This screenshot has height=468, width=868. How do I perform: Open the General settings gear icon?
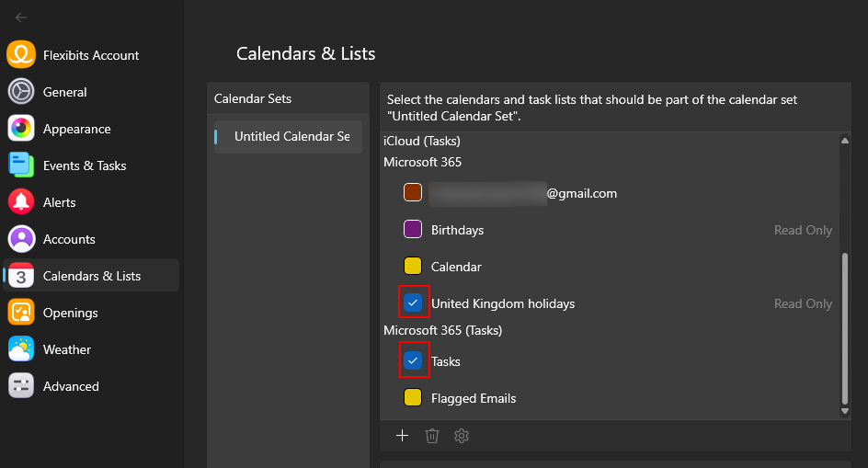pyautogui.click(x=21, y=92)
